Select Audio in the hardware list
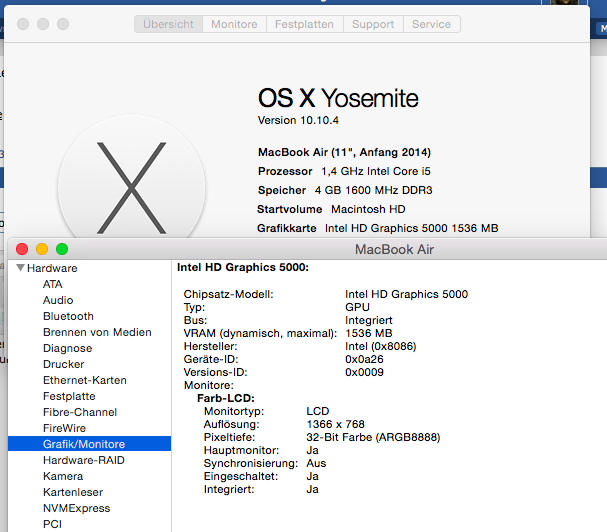607x532 pixels. pyautogui.click(x=58, y=300)
